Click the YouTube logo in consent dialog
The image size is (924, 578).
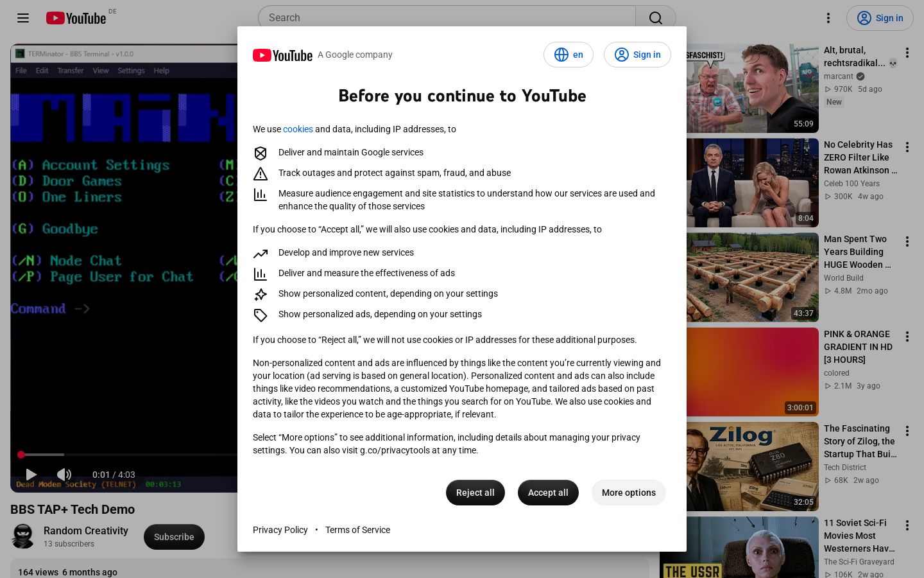(282, 55)
